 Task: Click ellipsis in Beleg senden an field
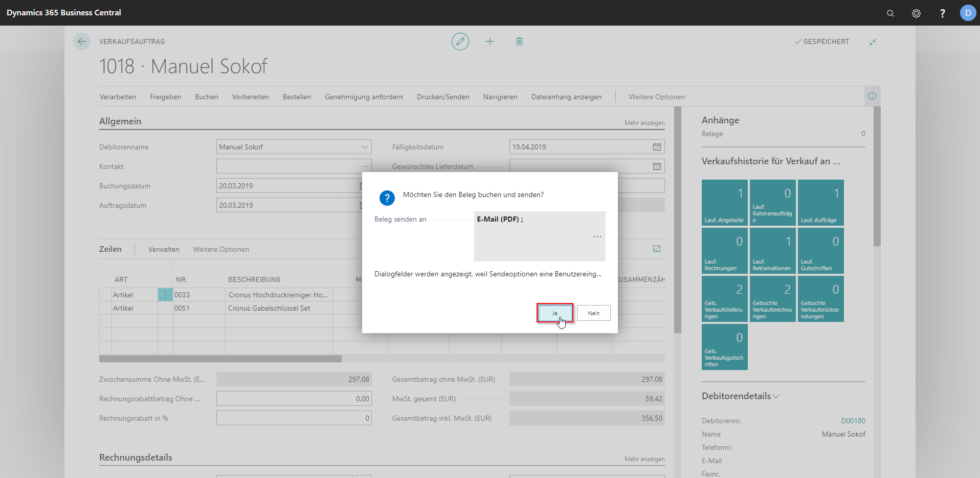coord(597,236)
